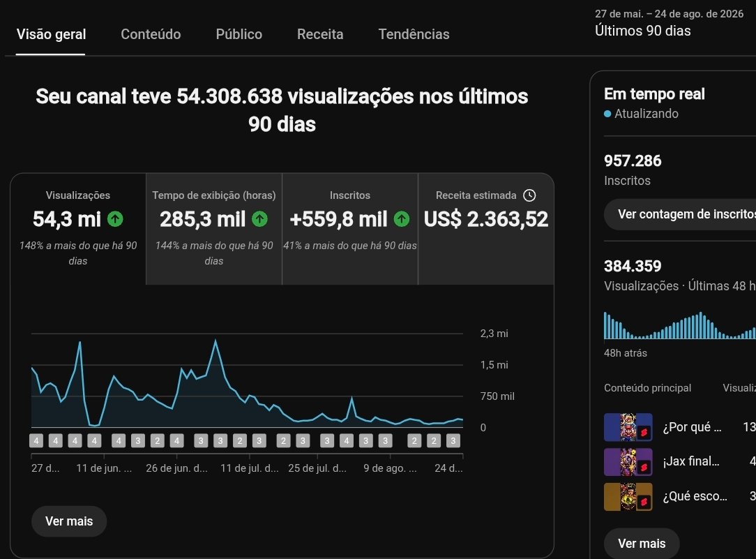Open the Receita tab
756x559 pixels.
[320, 34]
